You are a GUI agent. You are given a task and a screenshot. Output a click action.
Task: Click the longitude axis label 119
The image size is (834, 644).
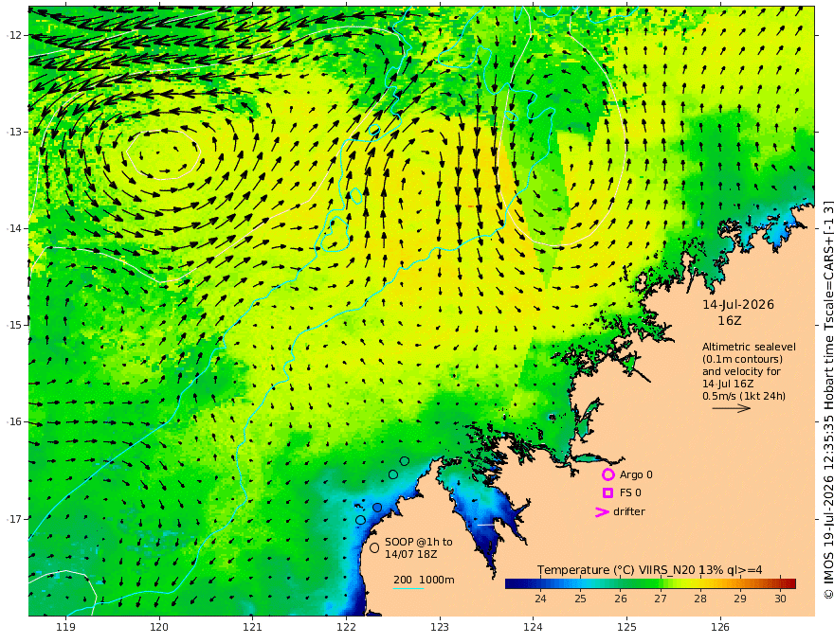pos(65,627)
